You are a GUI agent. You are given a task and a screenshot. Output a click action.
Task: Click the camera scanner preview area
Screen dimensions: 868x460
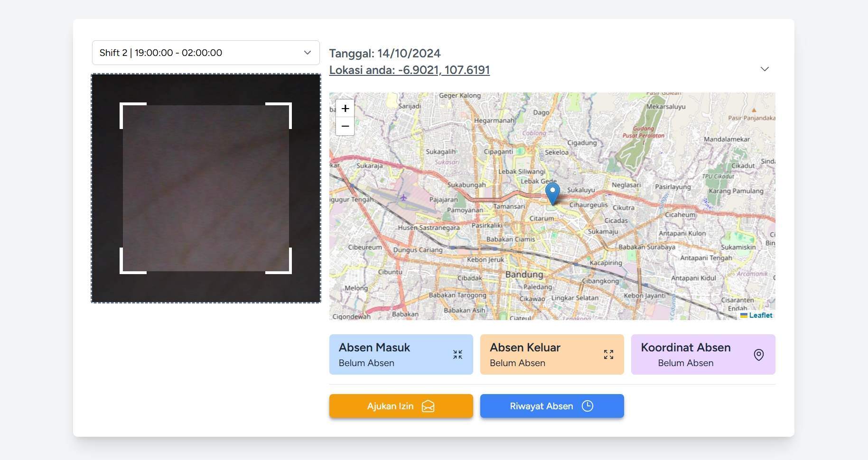(205, 188)
